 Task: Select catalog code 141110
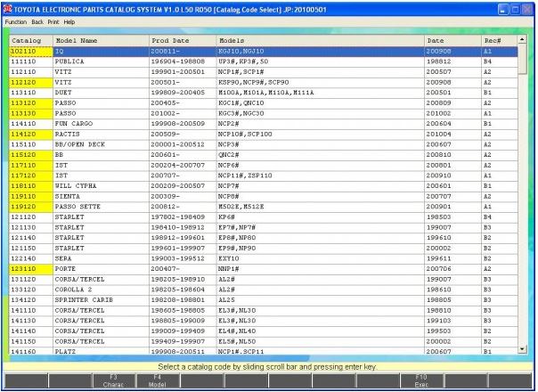click(31, 310)
